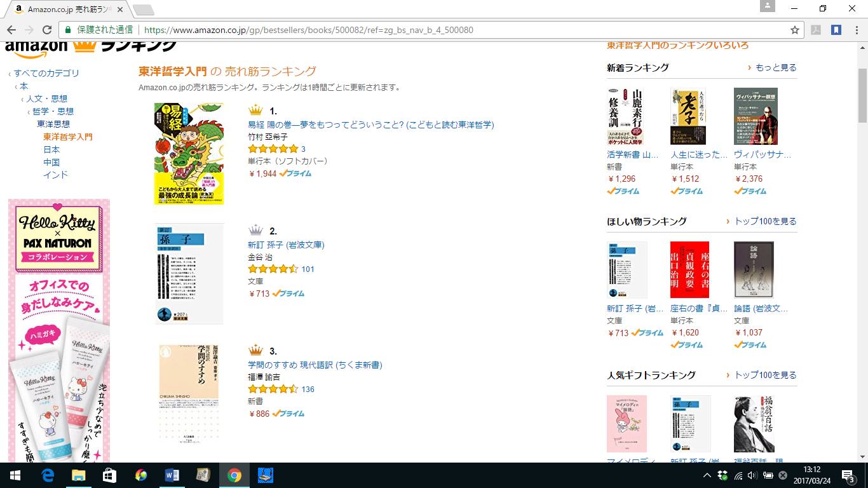
Task: Open a new browser tab
Action: tap(144, 10)
